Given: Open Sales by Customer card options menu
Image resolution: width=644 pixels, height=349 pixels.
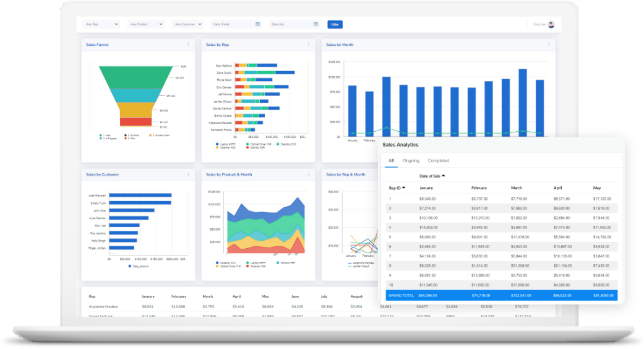Looking at the screenshot, I should pos(189,174).
